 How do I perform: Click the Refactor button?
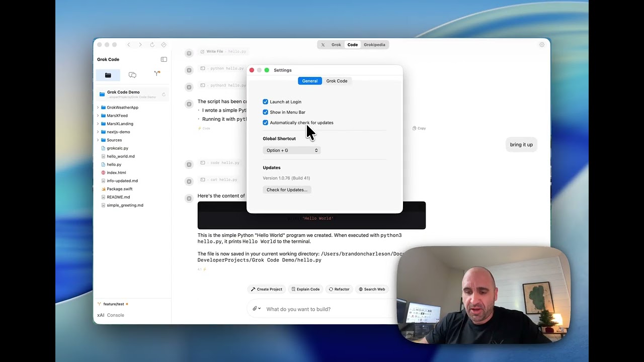(339, 289)
